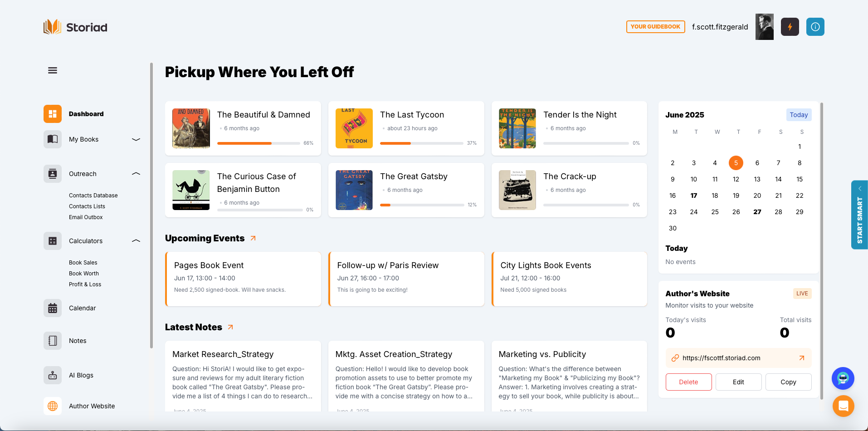868x431 pixels.
Task: Click Tender Is the Night title
Action: coord(580,115)
